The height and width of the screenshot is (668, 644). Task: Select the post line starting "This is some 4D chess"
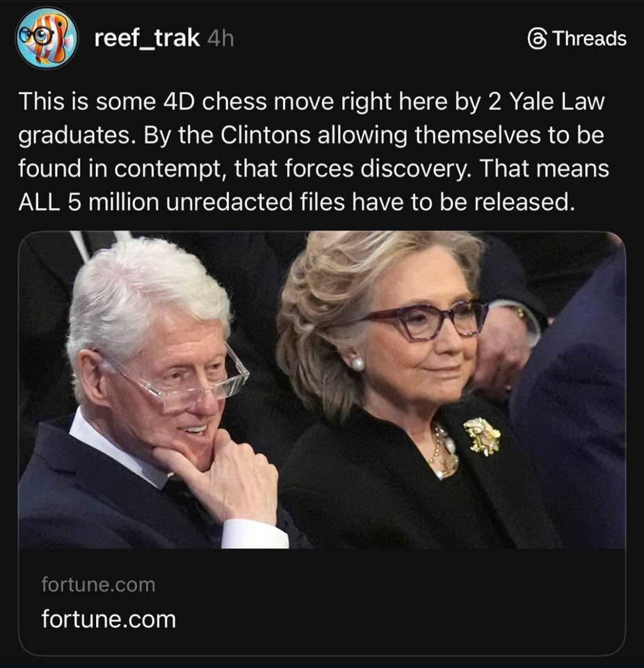pos(312,102)
